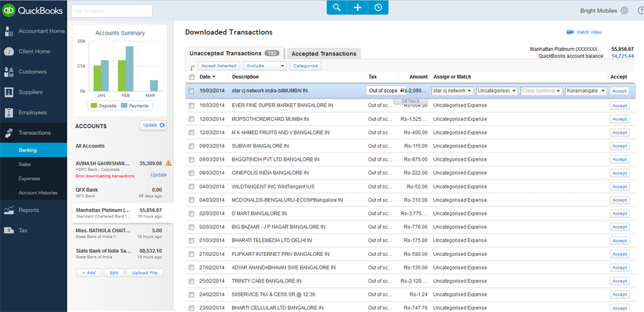Accept the BHARTI CELLULAR LTD transaction

(x=620, y=308)
